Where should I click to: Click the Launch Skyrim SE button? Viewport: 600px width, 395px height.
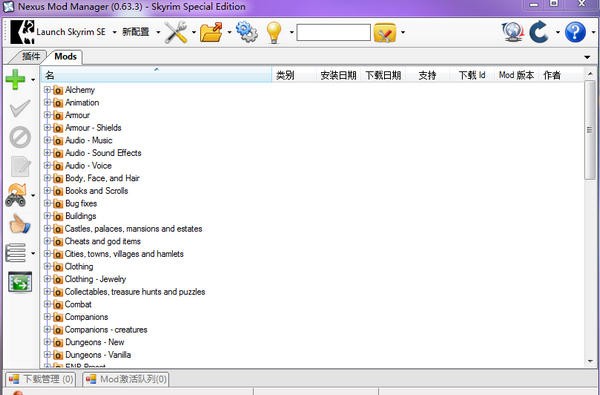59,32
